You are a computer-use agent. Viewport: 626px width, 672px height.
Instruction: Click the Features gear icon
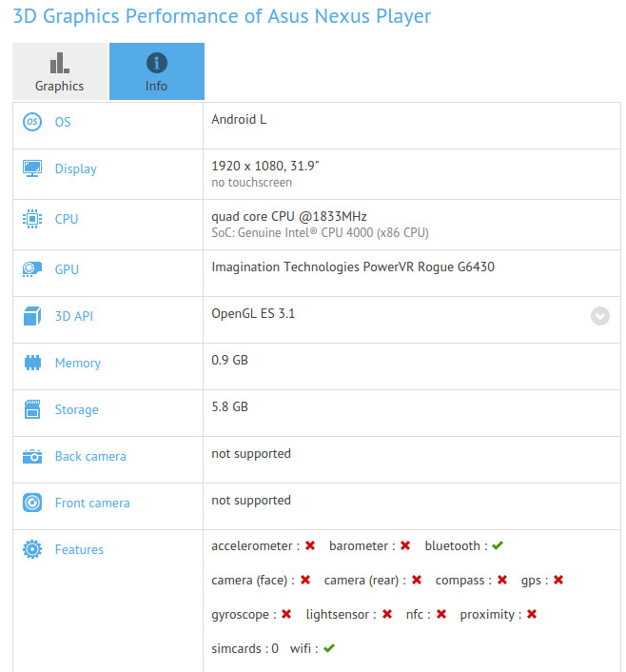[32, 549]
